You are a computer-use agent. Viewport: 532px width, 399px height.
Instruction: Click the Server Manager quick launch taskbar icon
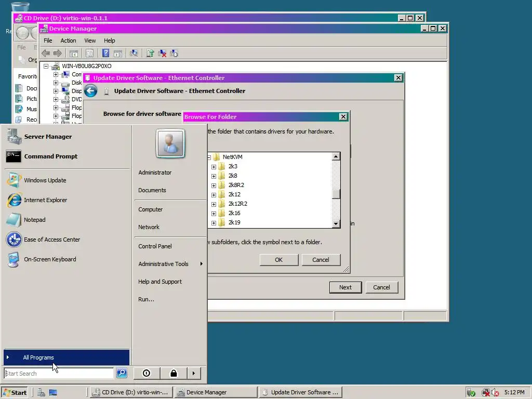pos(42,393)
